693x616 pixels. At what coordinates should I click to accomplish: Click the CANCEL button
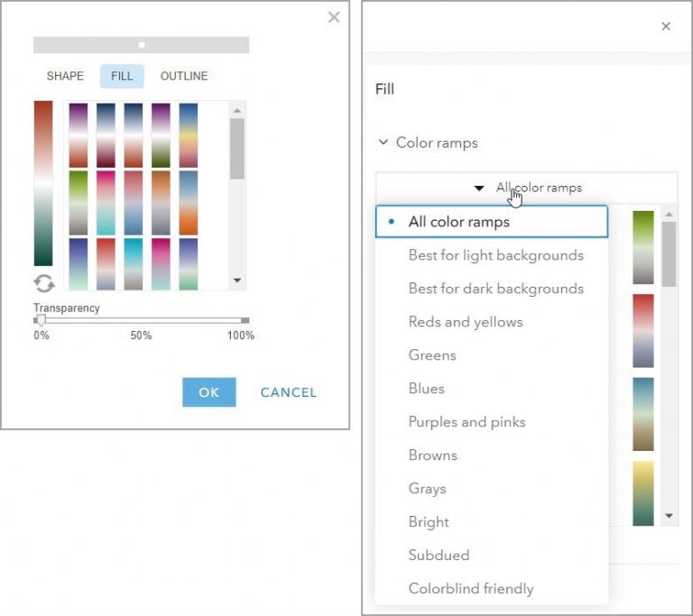(289, 392)
